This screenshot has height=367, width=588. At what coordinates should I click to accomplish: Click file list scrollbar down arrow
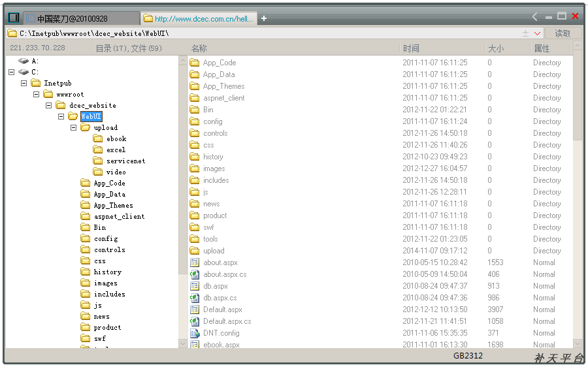click(577, 343)
